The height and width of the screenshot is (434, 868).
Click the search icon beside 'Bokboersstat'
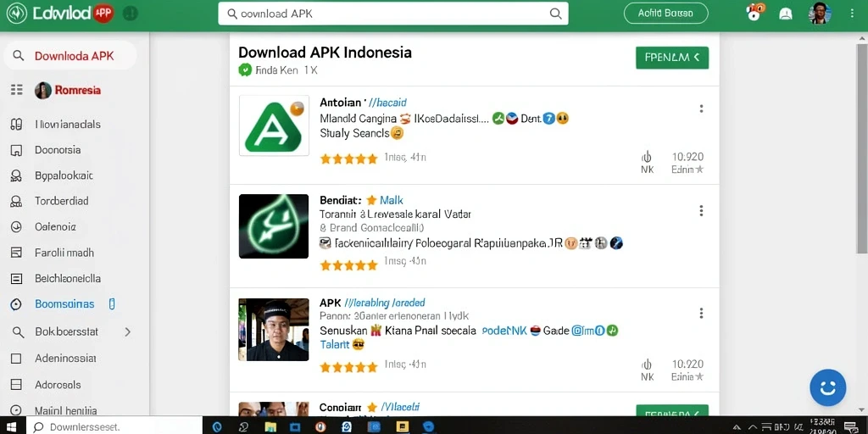coord(18,332)
